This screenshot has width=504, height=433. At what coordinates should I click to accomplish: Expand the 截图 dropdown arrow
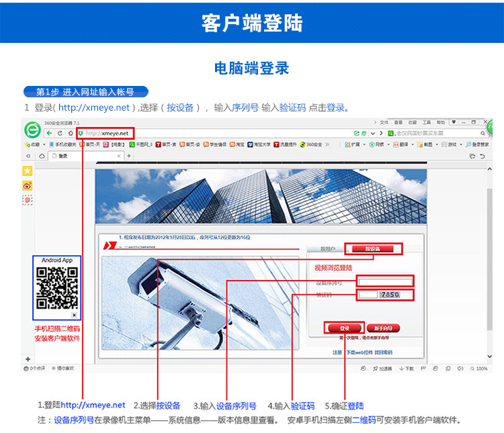coord(437,144)
